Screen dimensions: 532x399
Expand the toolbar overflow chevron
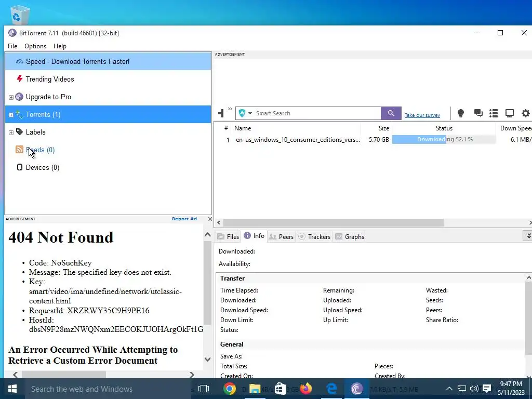click(230, 109)
